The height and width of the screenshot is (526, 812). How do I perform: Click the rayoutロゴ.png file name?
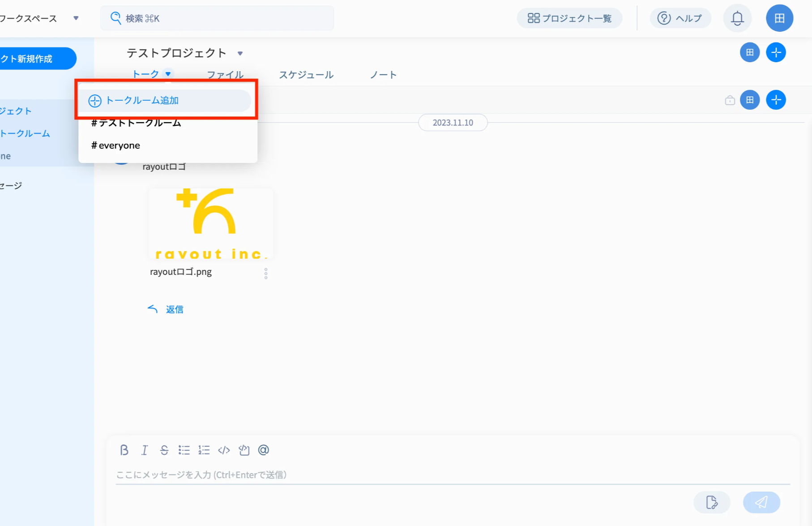pyautogui.click(x=181, y=272)
